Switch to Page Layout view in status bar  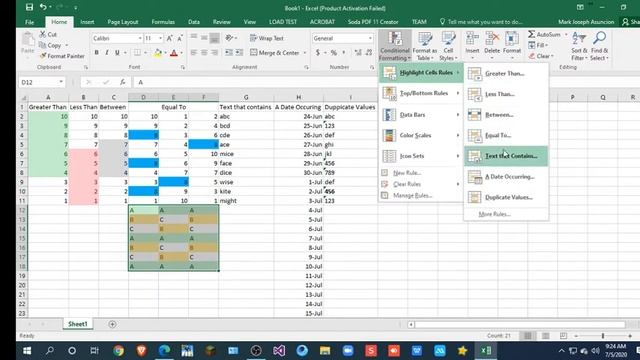pos(545,336)
